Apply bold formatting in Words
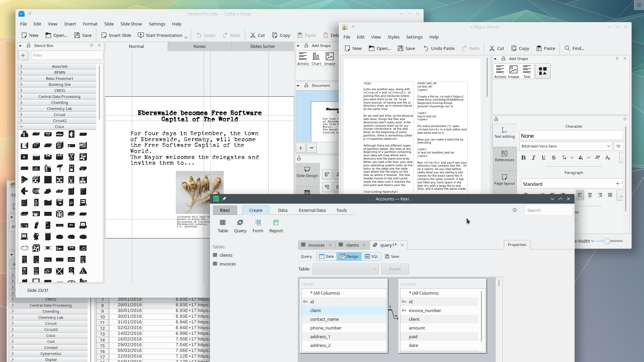Viewport: 644px width, 362px height. click(x=524, y=158)
